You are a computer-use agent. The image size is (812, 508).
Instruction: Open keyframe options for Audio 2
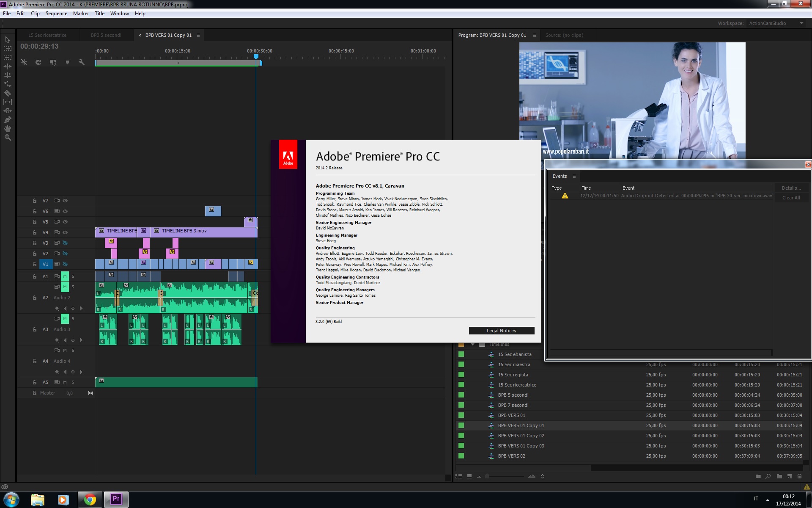(57, 308)
